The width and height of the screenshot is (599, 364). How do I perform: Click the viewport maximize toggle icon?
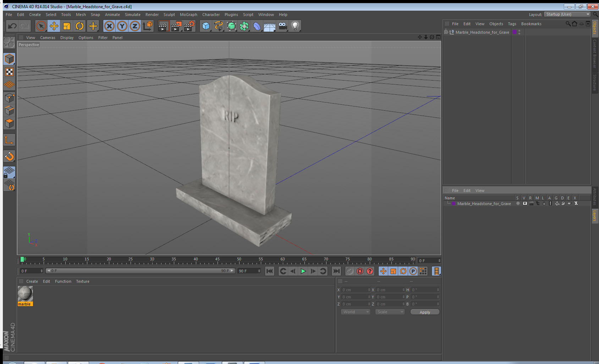pos(438,37)
